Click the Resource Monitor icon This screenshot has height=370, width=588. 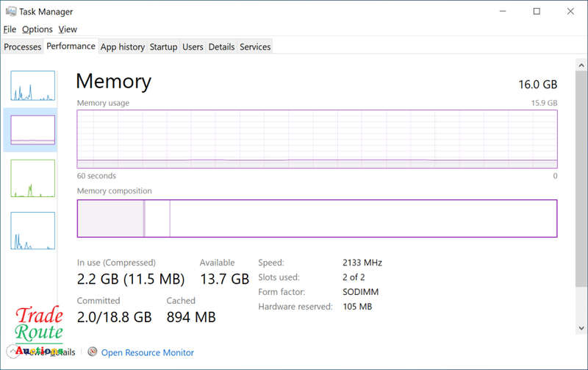pos(93,352)
